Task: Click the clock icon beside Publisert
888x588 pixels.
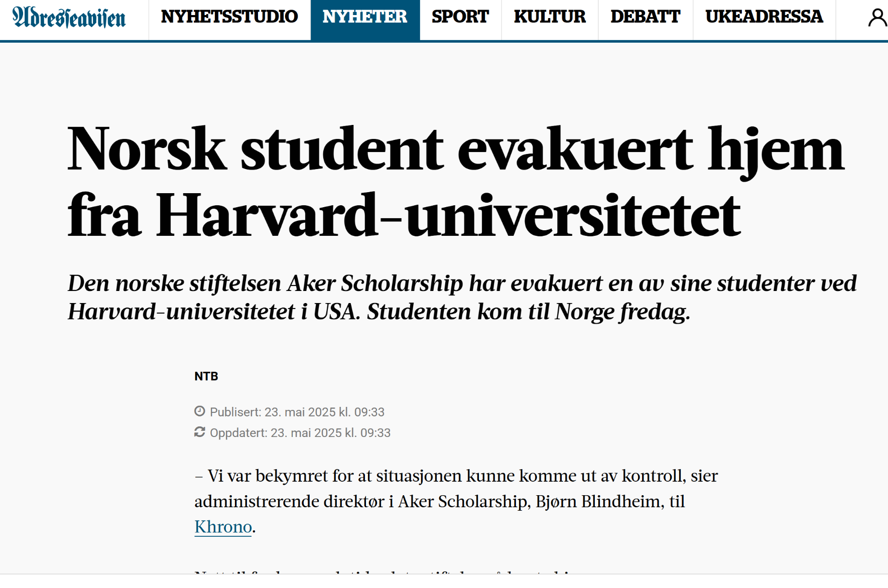Action: pos(200,411)
